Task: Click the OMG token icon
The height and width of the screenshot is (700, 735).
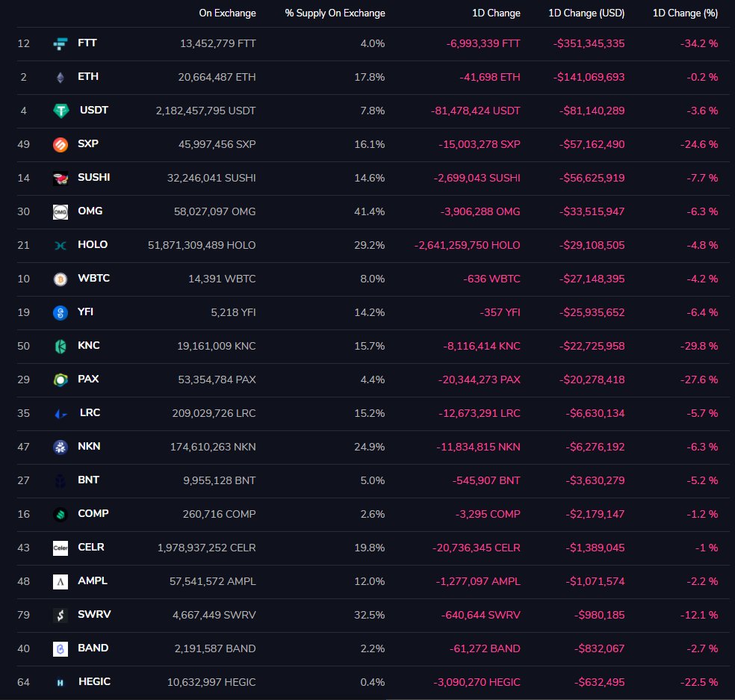Action: click(61, 212)
